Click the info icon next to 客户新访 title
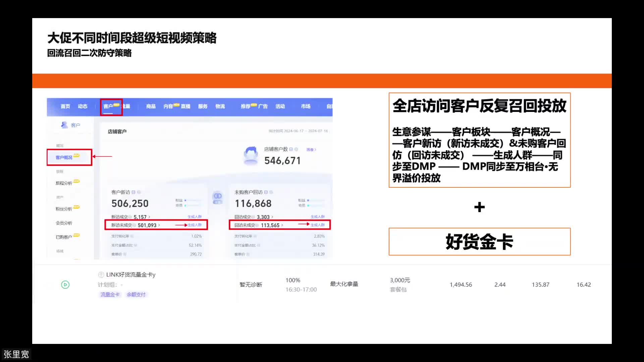This screenshot has width=644, height=362. (x=139, y=192)
